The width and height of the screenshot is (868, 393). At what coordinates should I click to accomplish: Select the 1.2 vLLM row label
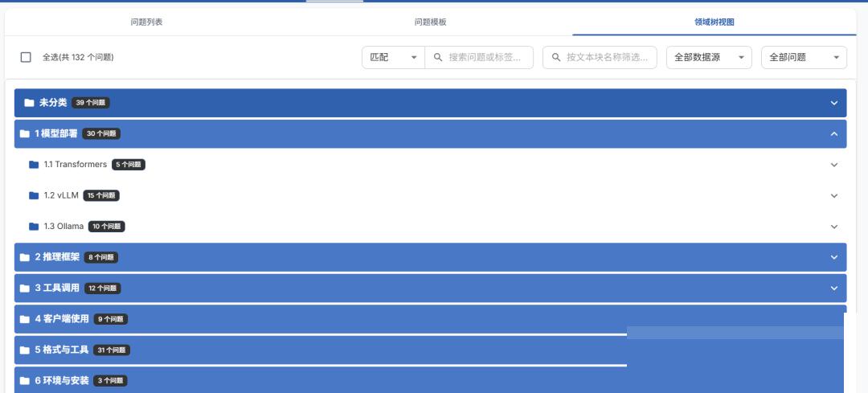tap(61, 195)
